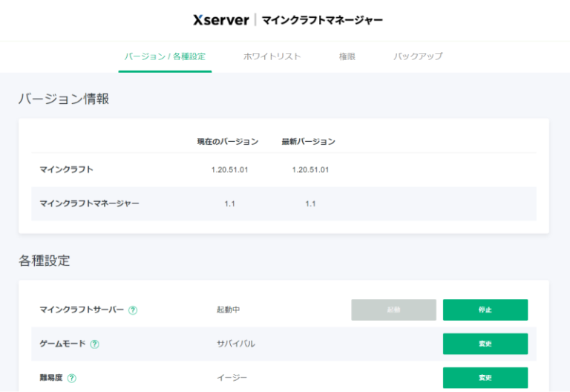Open help icon beside マインクラフトサーバー
570x392 pixels.
[x=133, y=310]
